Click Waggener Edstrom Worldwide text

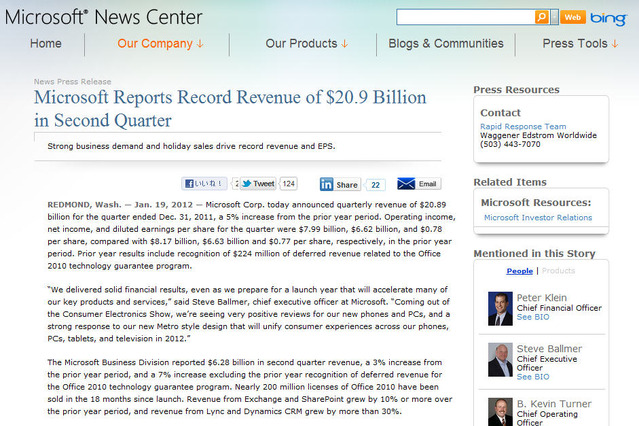(538, 135)
